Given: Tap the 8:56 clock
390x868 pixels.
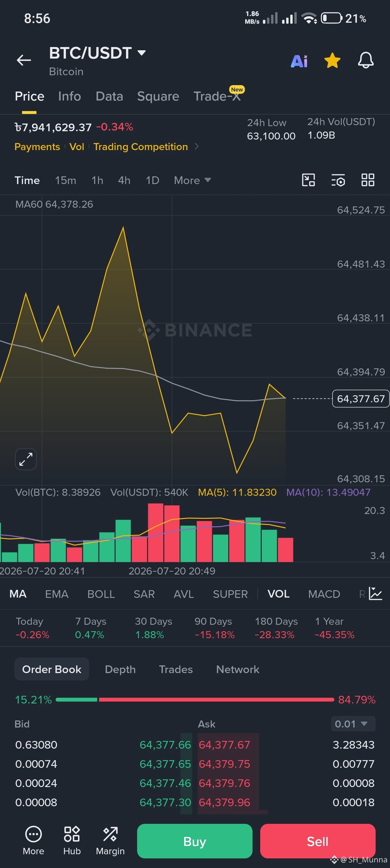Looking at the screenshot, I should pos(37,19).
